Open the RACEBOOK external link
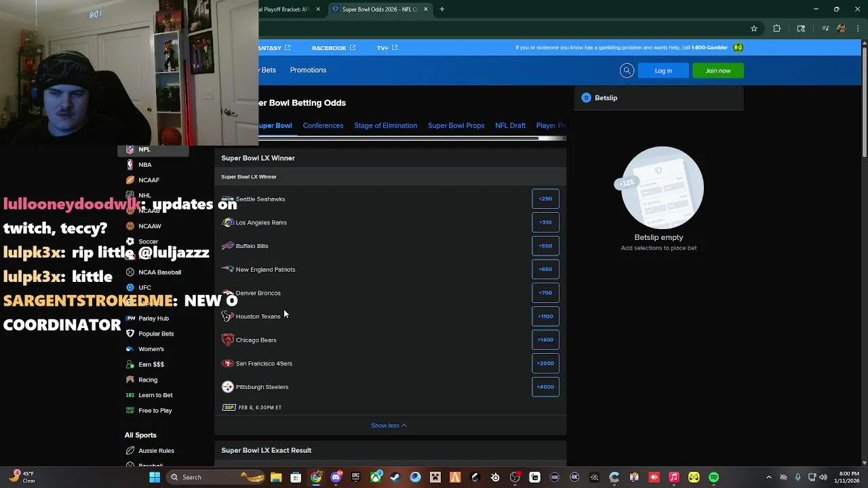 click(333, 47)
